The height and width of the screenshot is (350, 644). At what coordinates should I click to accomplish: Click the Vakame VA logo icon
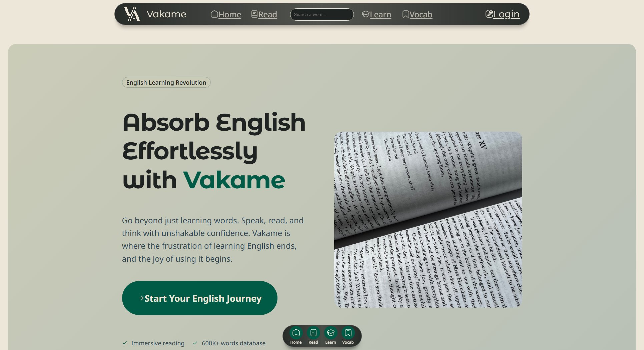pyautogui.click(x=132, y=14)
